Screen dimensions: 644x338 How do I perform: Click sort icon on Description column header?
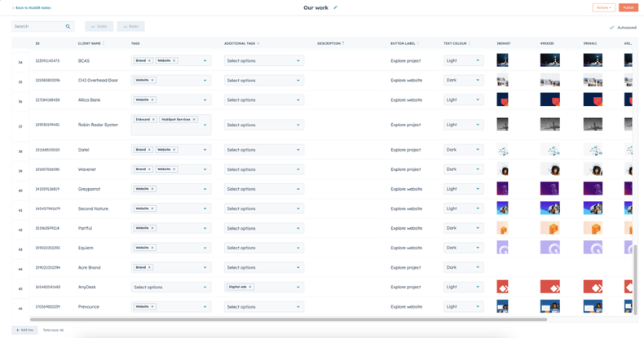point(343,43)
